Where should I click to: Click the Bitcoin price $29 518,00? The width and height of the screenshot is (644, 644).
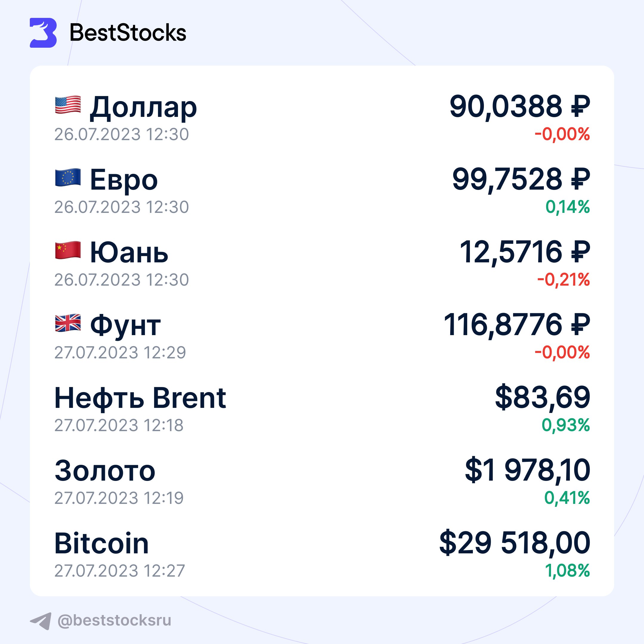514,543
